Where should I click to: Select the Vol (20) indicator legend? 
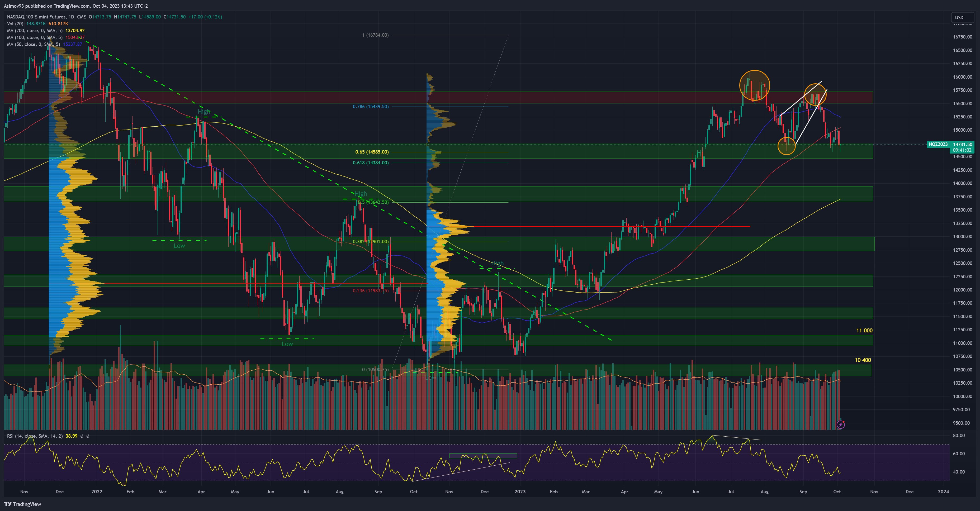click(15, 23)
